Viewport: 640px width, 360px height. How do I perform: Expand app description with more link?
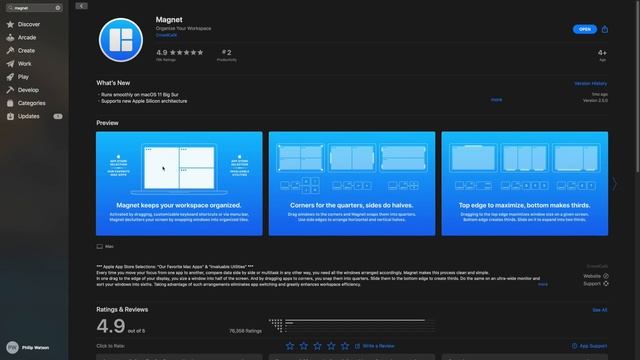tap(542, 284)
